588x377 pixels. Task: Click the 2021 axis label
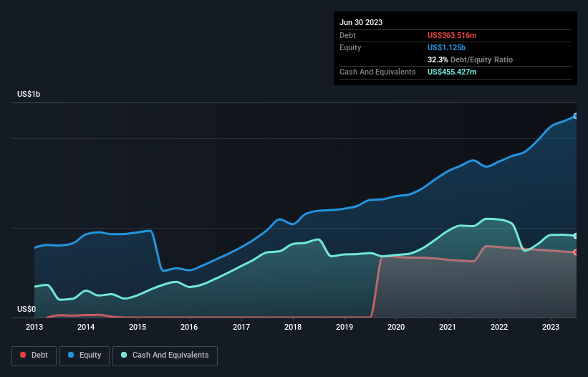448,327
